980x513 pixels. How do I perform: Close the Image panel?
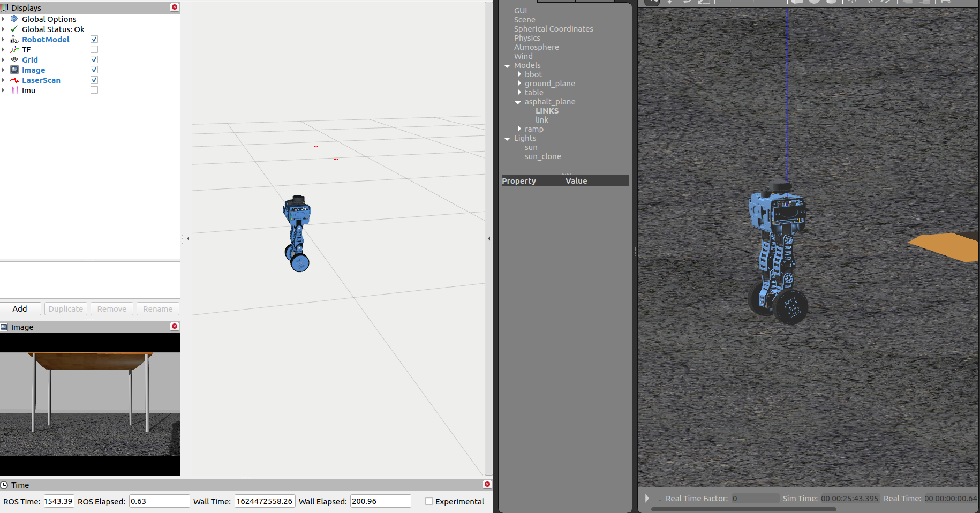click(x=174, y=327)
